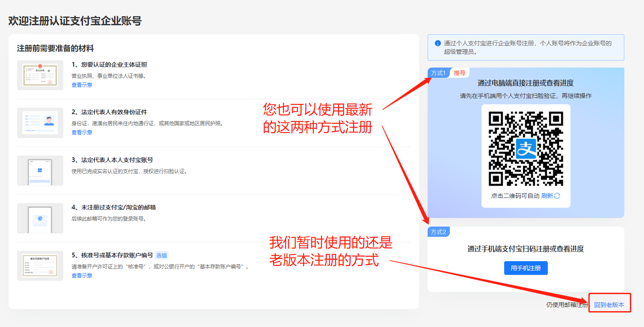Screen dimensions: 644x327
Task: Click heading 4、未注册过支付宝/淘宝的邮箱
Action: pyautogui.click(x=113, y=207)
